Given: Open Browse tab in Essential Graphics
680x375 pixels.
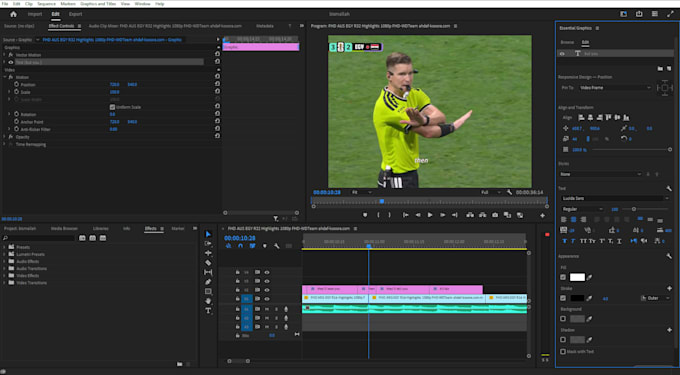Looking at the screenshot, I should click(x=567, y=42).
